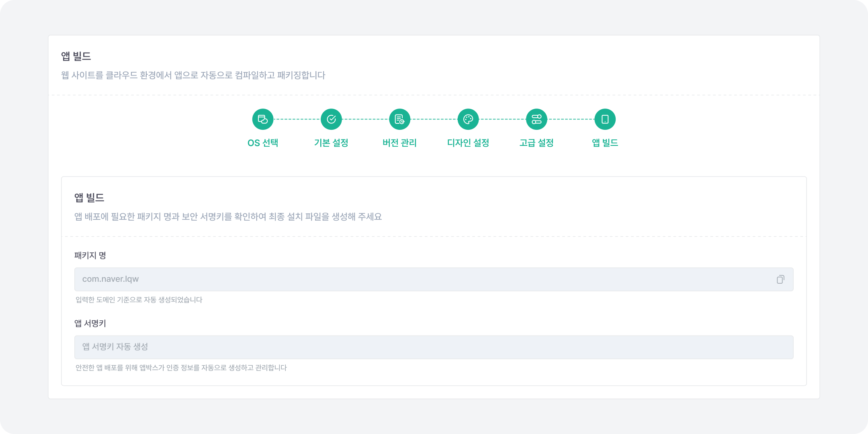Click the top page title 앱 빌드

(x=76, y=56)
